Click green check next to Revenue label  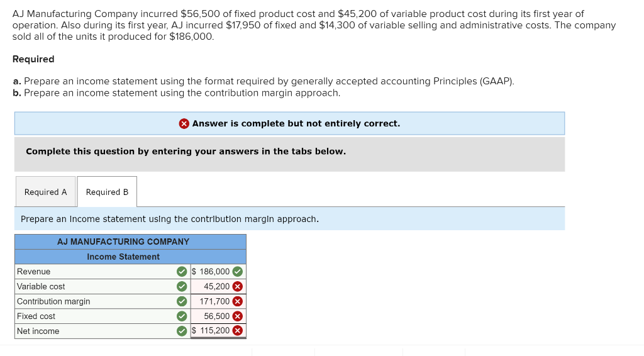click(x=182, y=272)
